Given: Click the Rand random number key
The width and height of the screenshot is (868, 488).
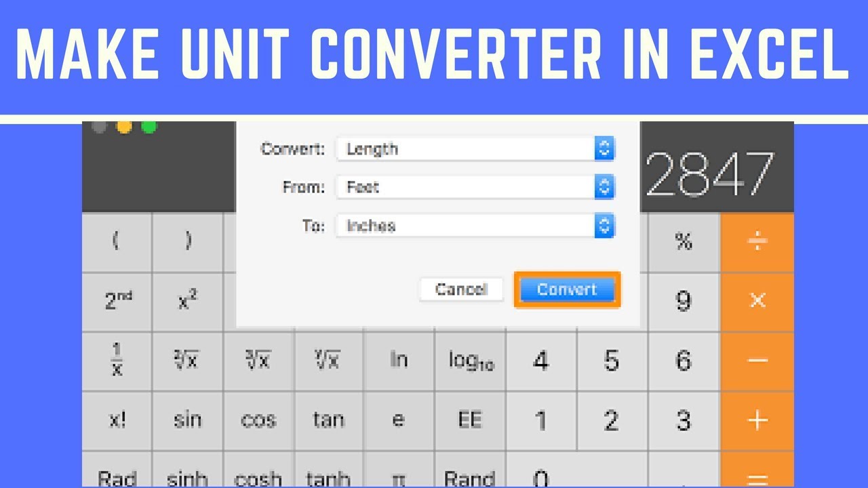Looking at the screenshot, I should tap(470, 470).
